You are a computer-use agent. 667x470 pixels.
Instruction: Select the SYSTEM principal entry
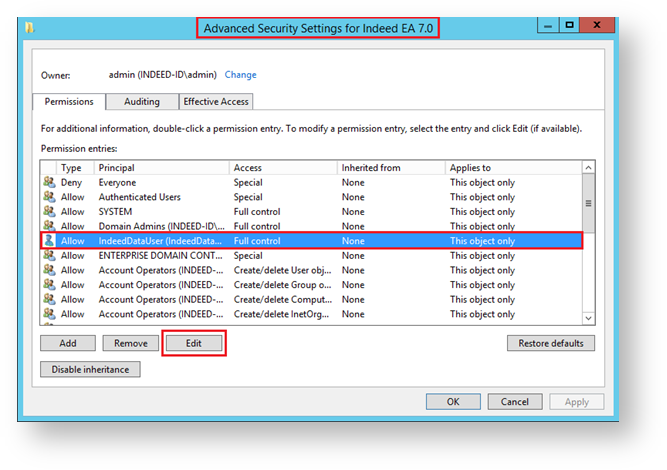click(x=115, y=211)
